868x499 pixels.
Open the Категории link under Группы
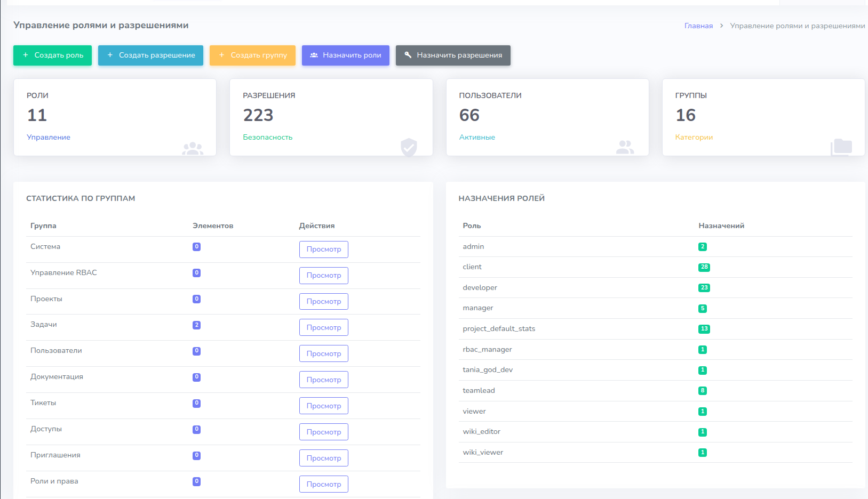click(x=694, y=137)
